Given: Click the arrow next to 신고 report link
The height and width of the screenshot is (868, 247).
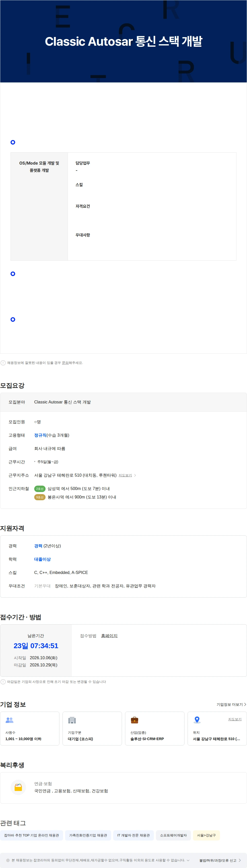Looking at the screenshot, I should (x=240, y=860).
